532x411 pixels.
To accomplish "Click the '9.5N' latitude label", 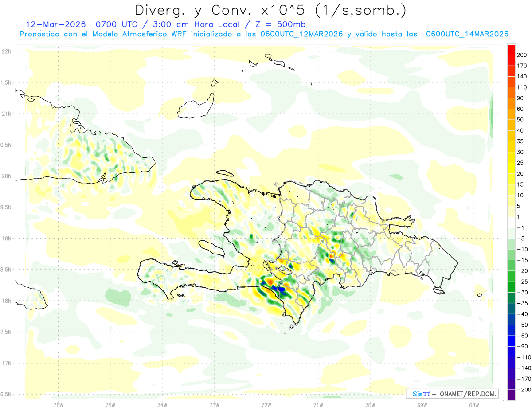I will 7,207.
